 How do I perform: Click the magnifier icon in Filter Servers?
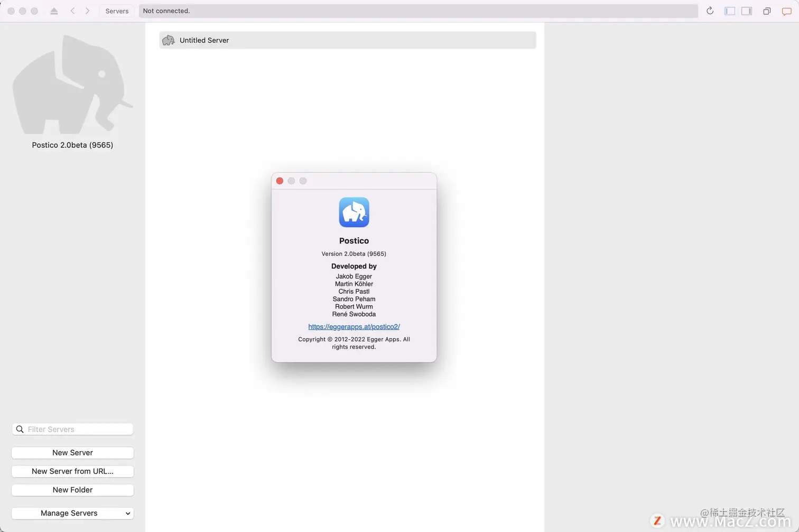(x=20, y=430)
